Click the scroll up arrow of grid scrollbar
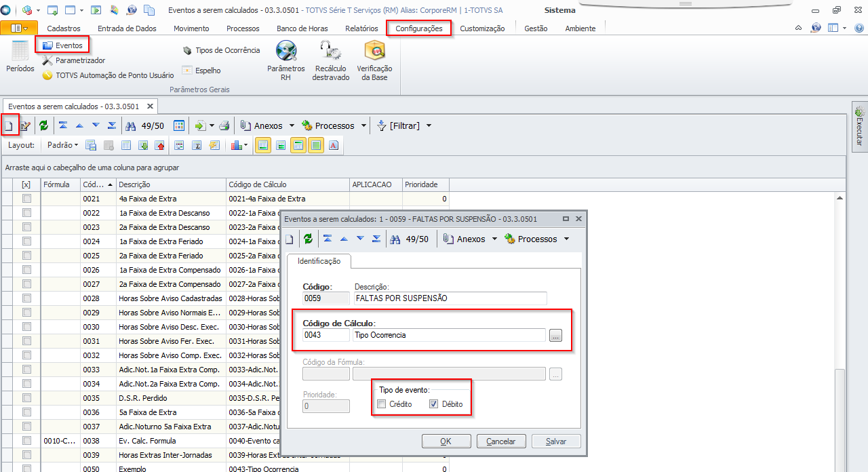The height and width of the screenshot is (472, 868). (840, 198)
